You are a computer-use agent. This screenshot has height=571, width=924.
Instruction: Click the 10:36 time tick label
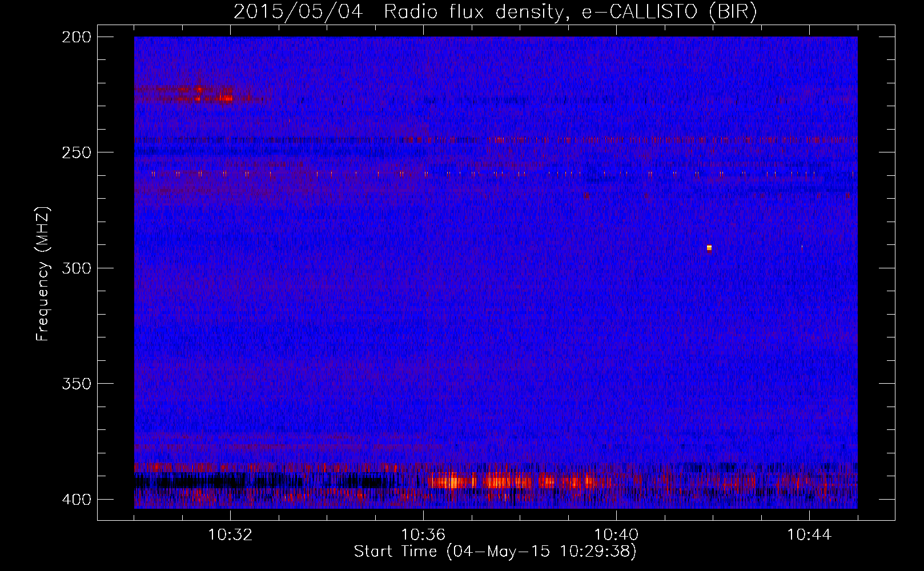click(423, 535)
